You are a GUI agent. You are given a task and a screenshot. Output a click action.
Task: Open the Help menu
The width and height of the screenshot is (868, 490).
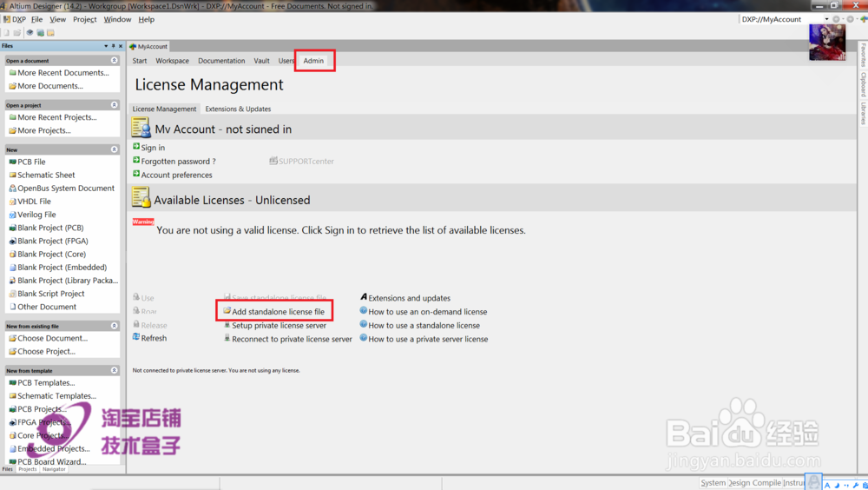click(x=146, y=19)
